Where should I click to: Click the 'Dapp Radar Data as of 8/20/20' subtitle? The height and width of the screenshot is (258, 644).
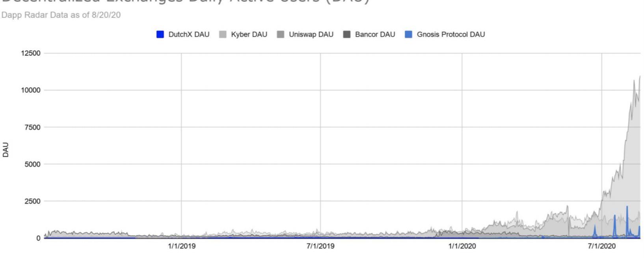click(x=61, y=15)
